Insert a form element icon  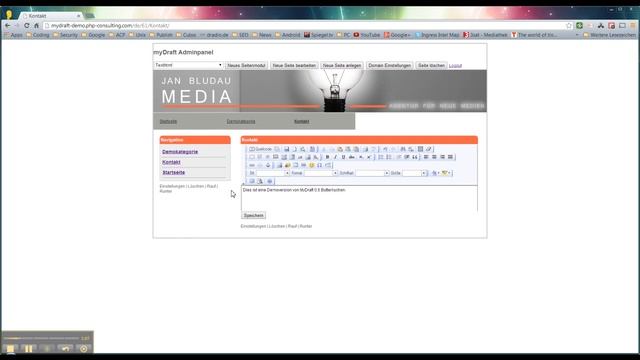click(x=252, y=157)
